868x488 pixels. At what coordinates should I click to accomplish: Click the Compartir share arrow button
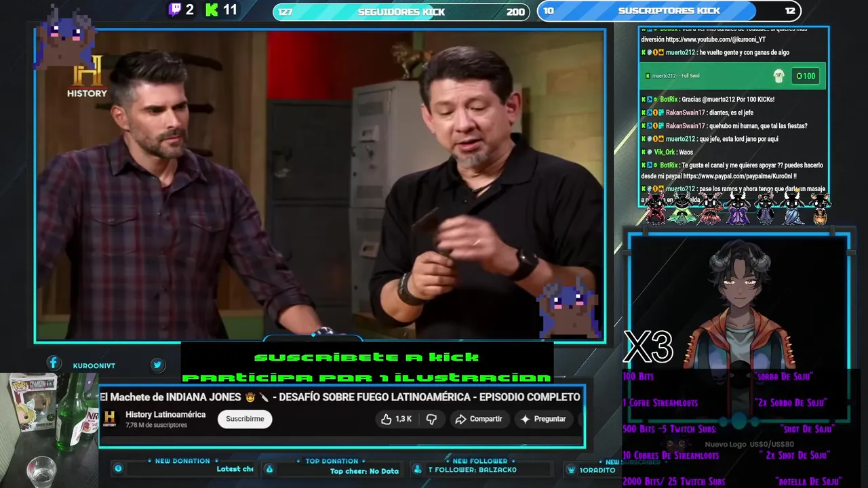pyautogui.click(x=479, y=419)
